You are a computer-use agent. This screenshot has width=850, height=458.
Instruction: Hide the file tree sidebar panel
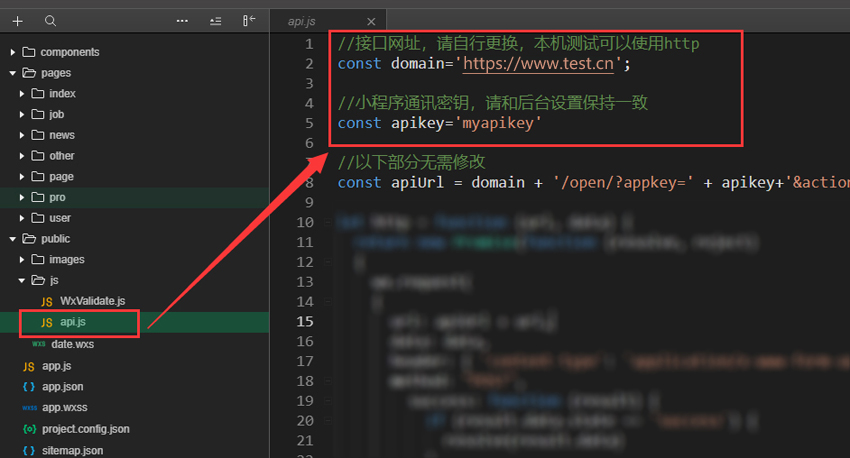248,21
